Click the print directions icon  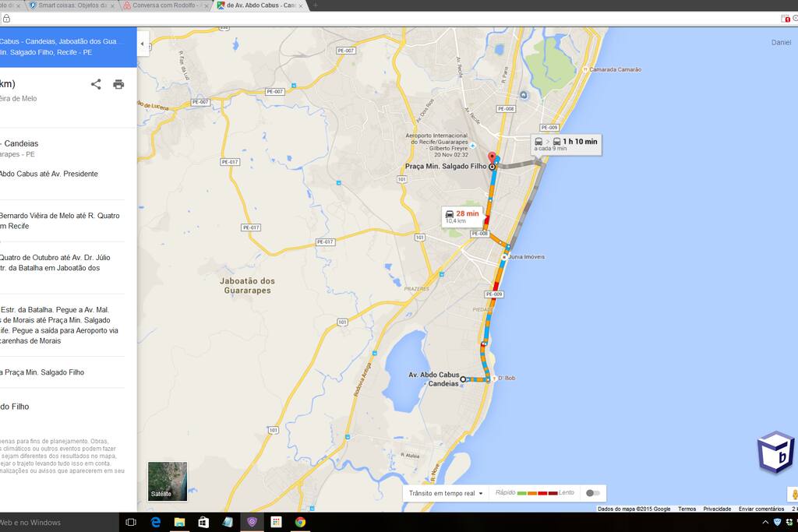pos(118,84)
